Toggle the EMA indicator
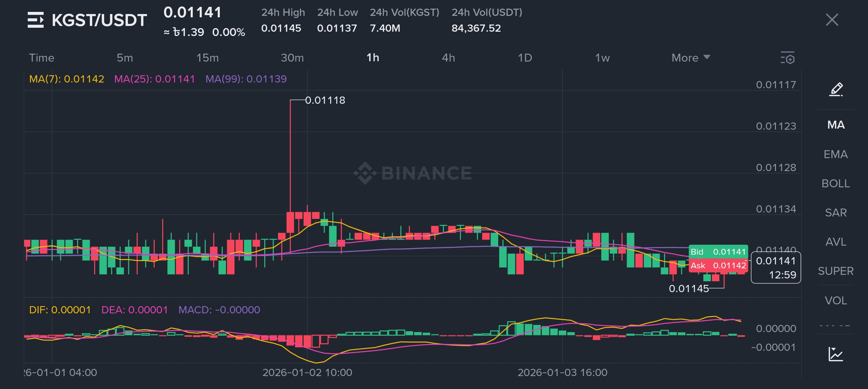This screenshot has width=868, height=389. click(x=836, y=154)
